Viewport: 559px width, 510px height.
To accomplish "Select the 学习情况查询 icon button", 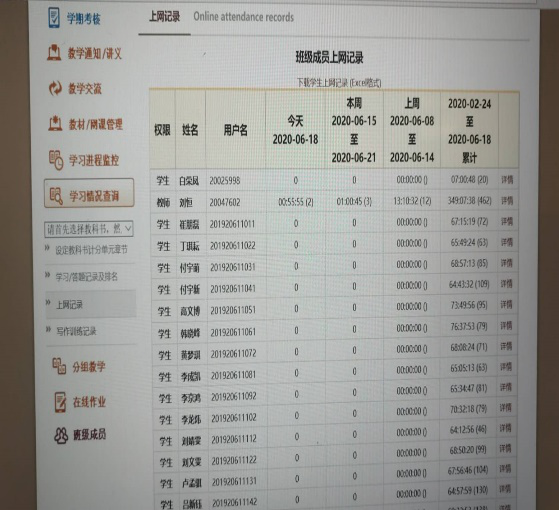I will tap(89, 193).
